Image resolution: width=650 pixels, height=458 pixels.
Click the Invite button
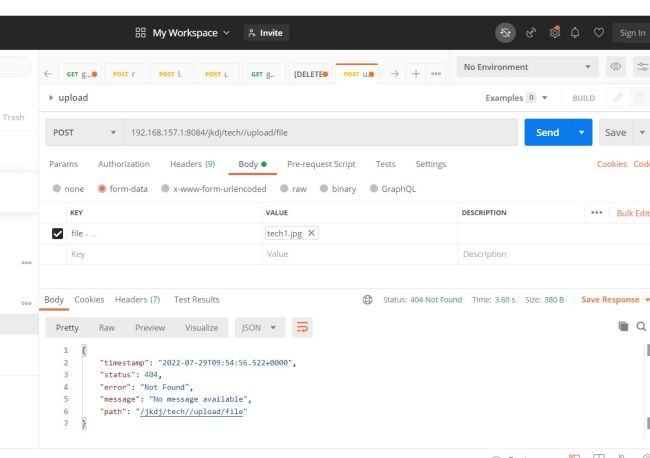pos(266,33)
